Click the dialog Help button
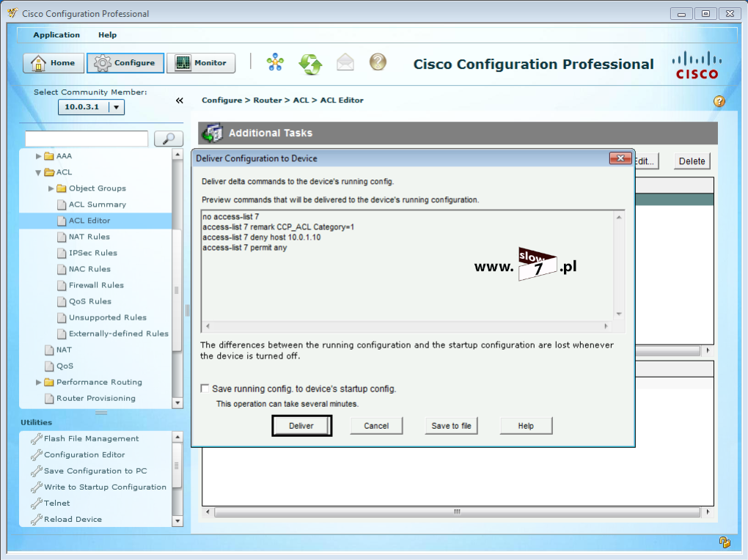This screenshot has height=560, width=748. (527, 426)
